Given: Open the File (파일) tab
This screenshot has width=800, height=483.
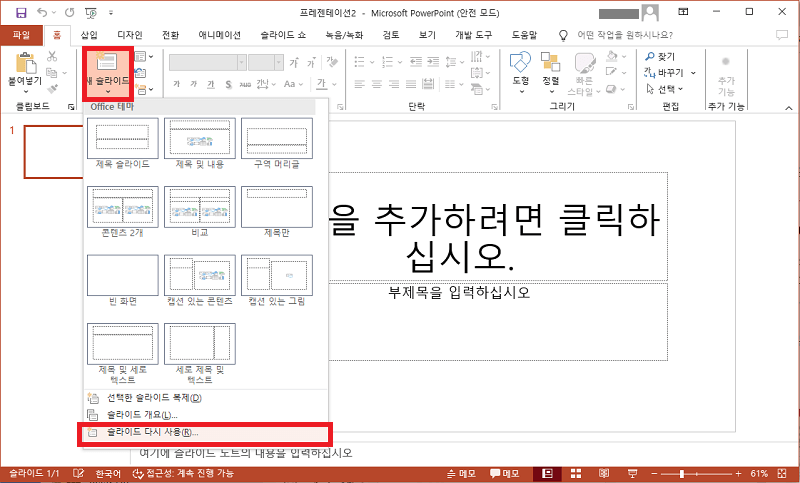Looking at the screenshot, I should 21,35.
